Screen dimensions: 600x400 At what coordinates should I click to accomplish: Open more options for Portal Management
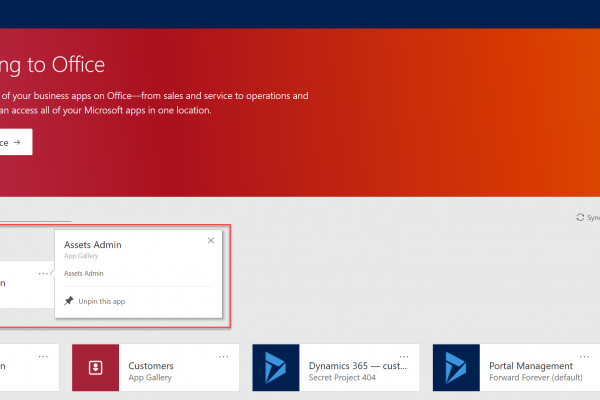tap(584, 357)
